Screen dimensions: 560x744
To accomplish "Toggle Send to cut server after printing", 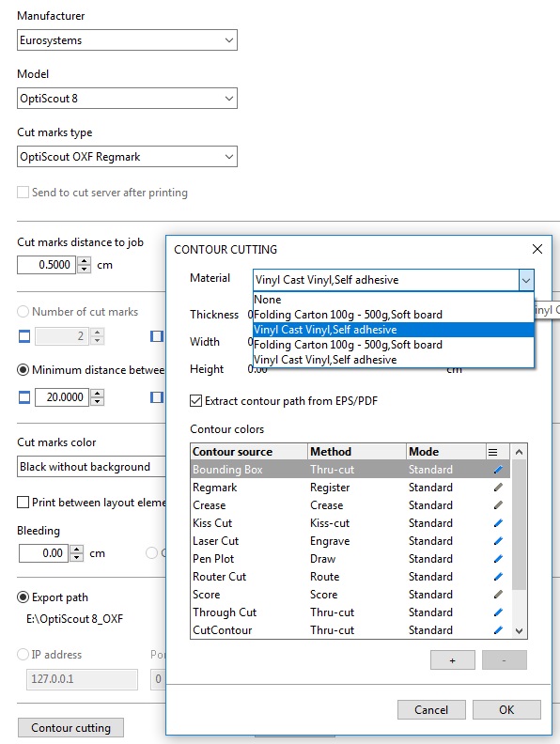I will coord(23,193).
